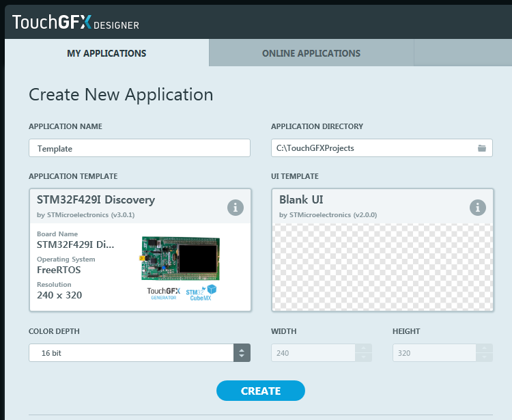Click the Create New Application heading
This screenshot has width=512, height=420.
(x=121, y=95)
